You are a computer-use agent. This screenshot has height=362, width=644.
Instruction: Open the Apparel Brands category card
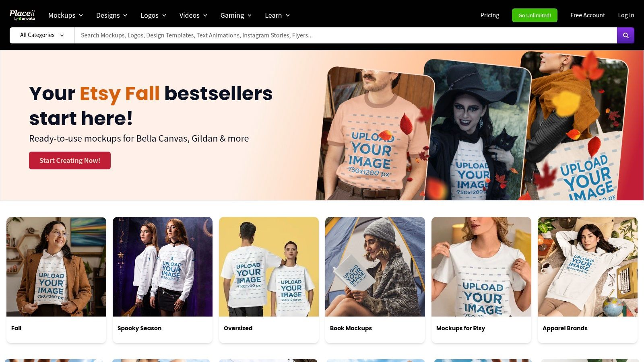[x=588, y=280]
